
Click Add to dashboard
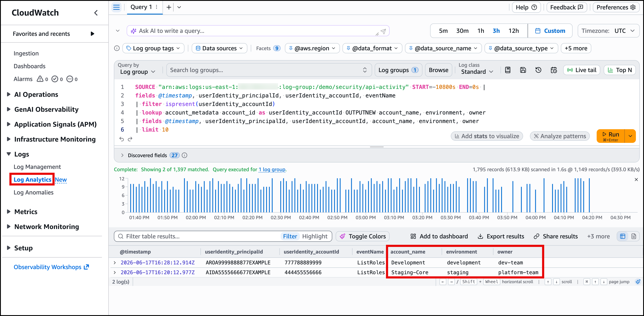[x=439, y=236]
